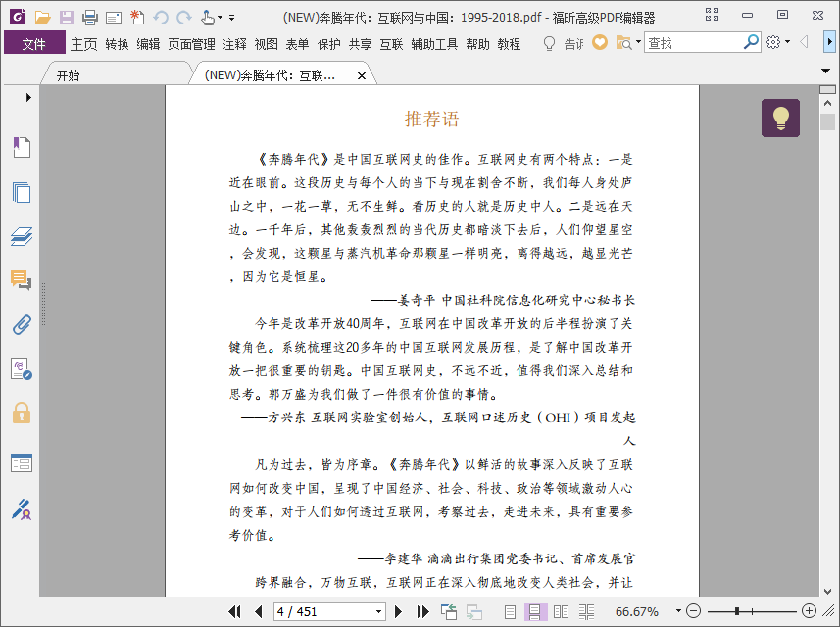The image size is (840, 627).
Task: Open the 辅助工具 ribbon tab
Action: click(x=434, y=44)
